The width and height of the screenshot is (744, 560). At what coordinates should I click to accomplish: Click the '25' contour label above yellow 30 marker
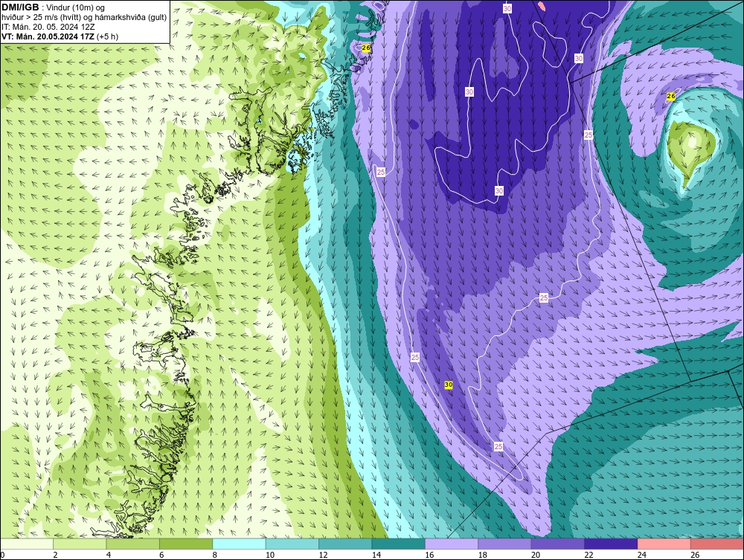click(415, 357)
